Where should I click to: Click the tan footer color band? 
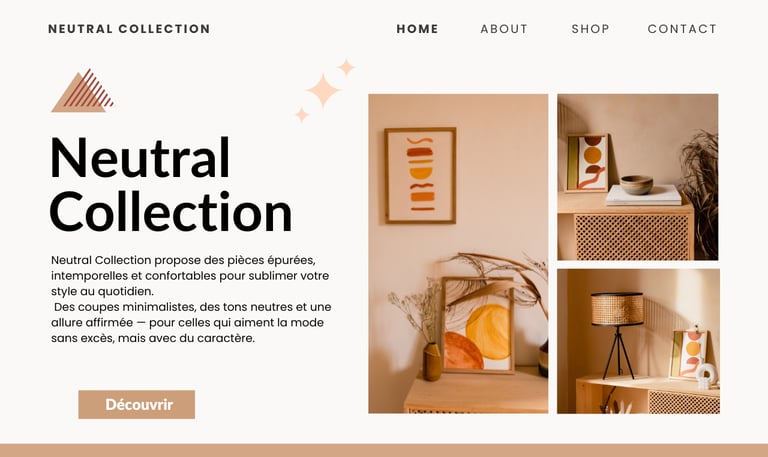384,451
